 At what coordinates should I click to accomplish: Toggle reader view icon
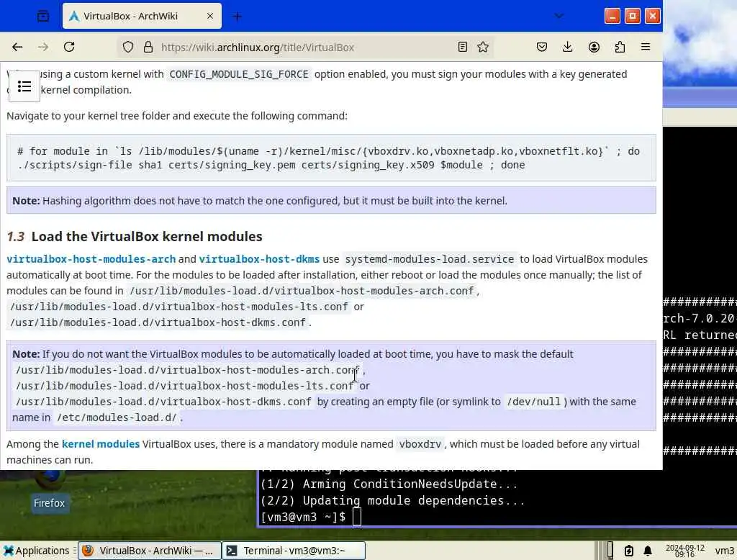[463, 47]
